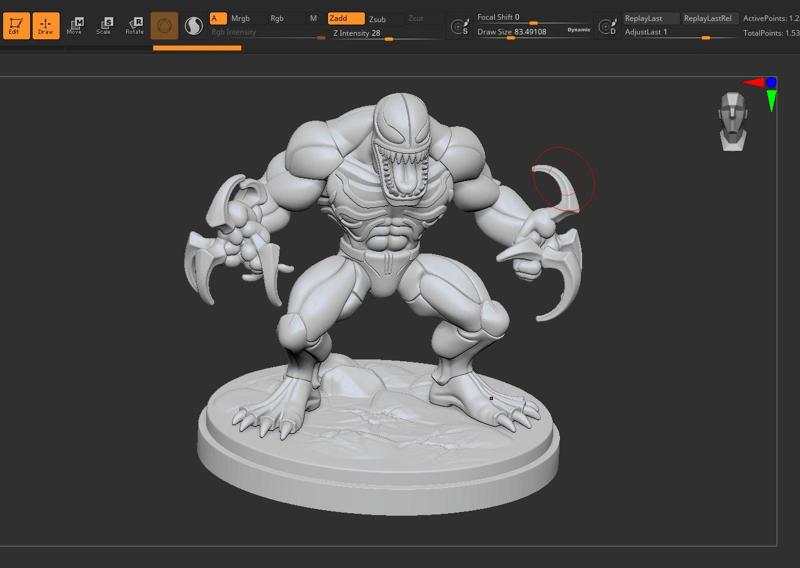Viewport: 800px width, 568px height.
Task: Toggle the Draw mode button
Action: click(x=46, y=26)
